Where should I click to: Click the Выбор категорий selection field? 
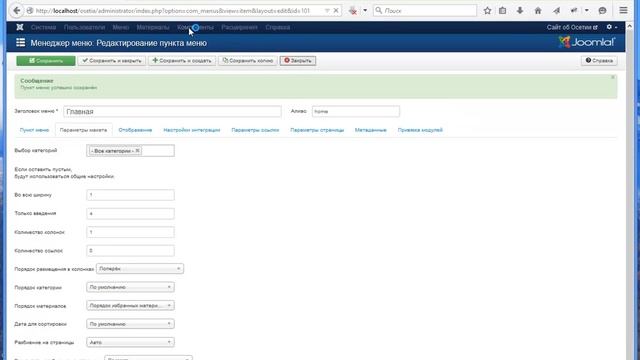click(x=131, y=151)
